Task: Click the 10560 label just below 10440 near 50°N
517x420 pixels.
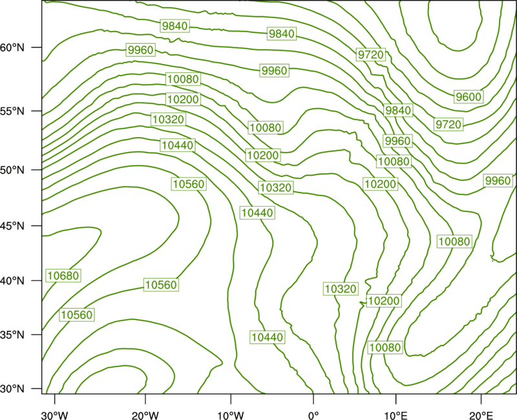Action: (x=189, y=184)
